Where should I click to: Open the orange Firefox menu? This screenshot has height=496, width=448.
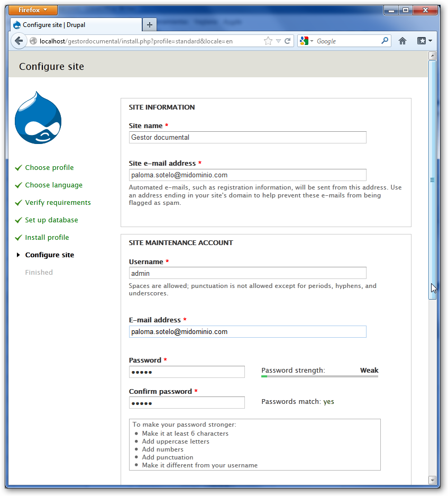tap(33, 10)
